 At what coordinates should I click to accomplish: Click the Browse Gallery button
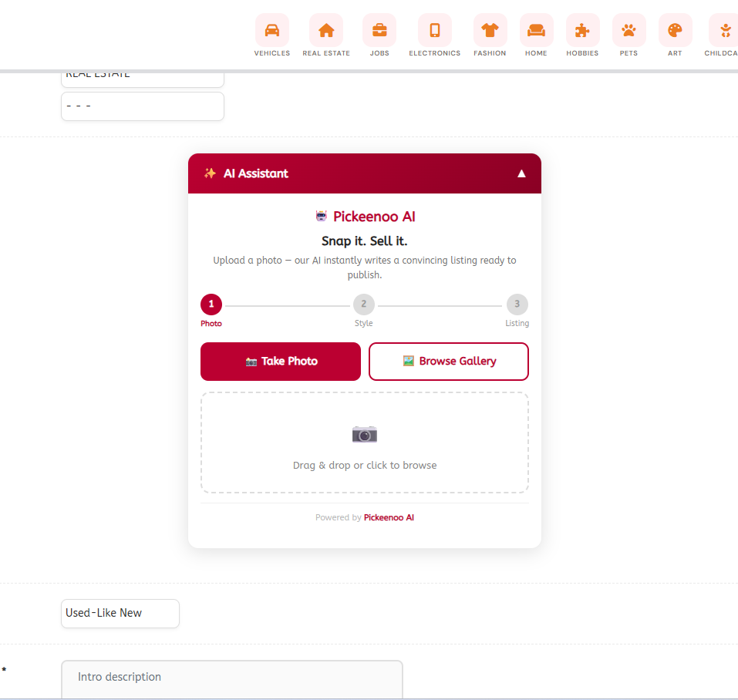[x=449, y=362]
